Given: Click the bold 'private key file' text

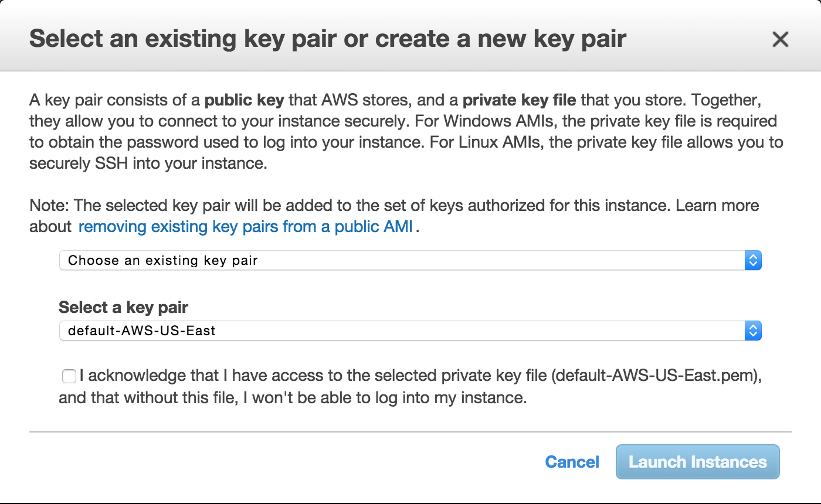Looking at the screenshot, I should (519, 100).
